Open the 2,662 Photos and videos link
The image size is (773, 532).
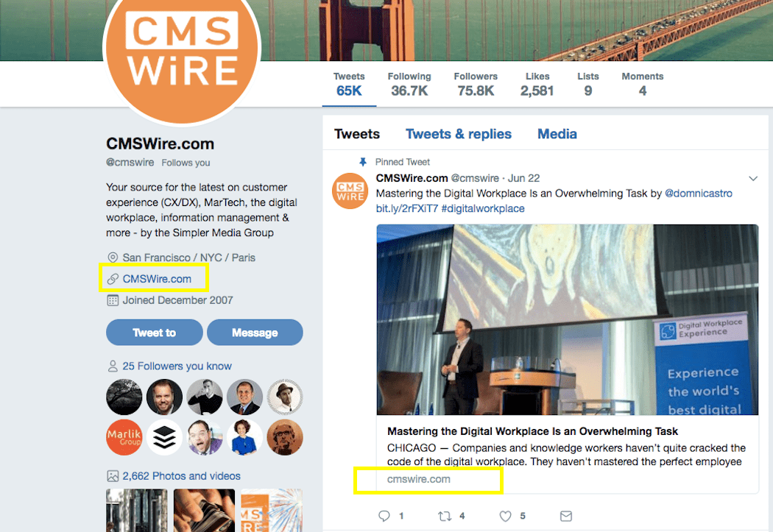pyautogui.click(x=181, y=476)
